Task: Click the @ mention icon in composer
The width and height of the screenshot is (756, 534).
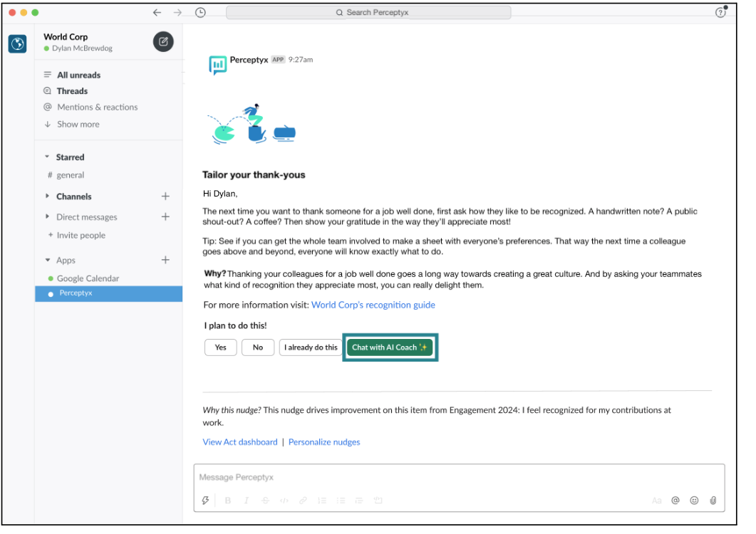Action: pos(675,501)
